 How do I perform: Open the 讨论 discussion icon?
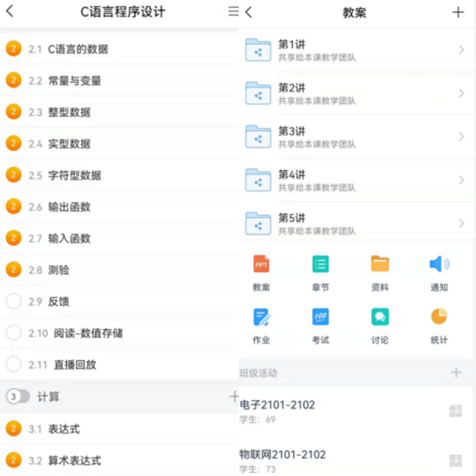pos(379,318)
